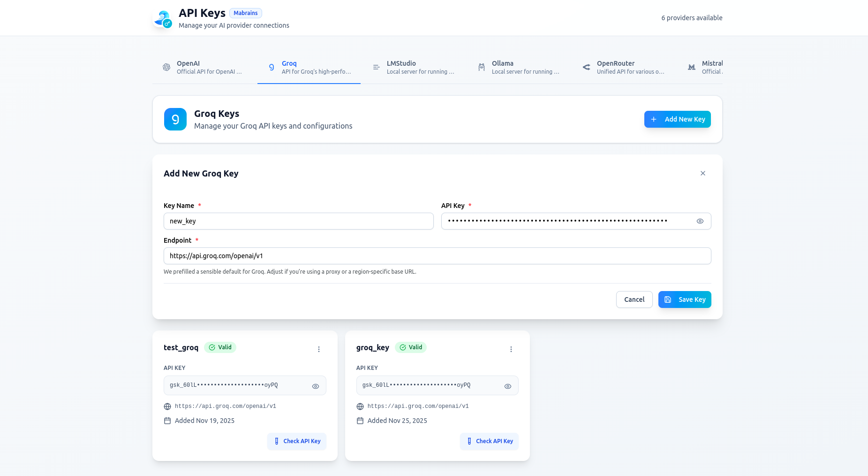
Task: Toggle visibility of groq_key's API key
Action: 507,385
